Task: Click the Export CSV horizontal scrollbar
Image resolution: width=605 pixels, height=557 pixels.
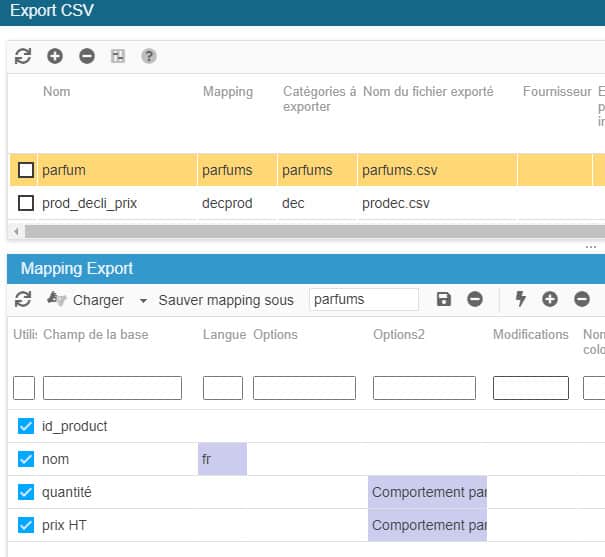Action: point(300,231)
